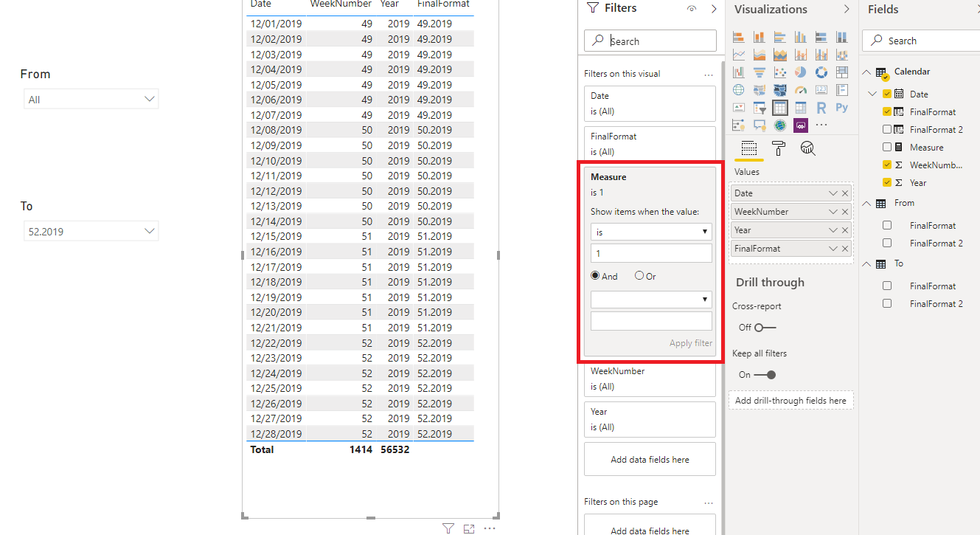Click the filter funnel icon below the table
The height and width of the screenshot is (535, 980).
(448, 528)
